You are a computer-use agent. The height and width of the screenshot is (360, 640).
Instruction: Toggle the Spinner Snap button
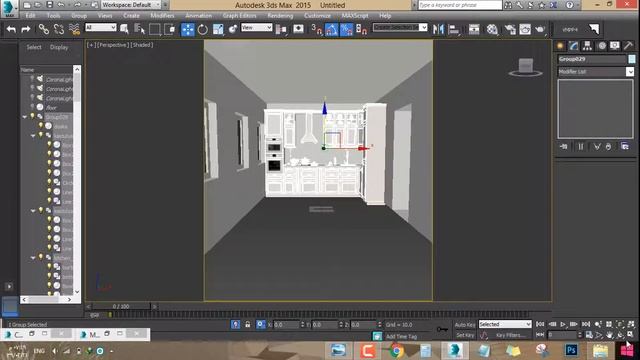tap(361, 29)
